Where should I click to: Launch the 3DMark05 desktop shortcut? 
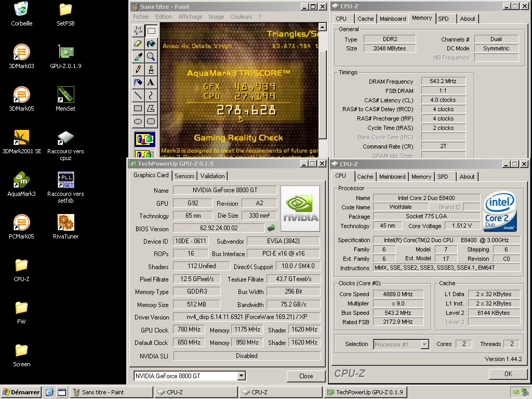point(21,99)
